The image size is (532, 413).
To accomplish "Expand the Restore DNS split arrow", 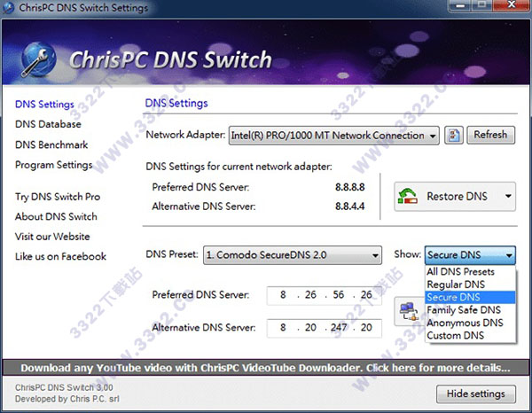I will 508,197.
